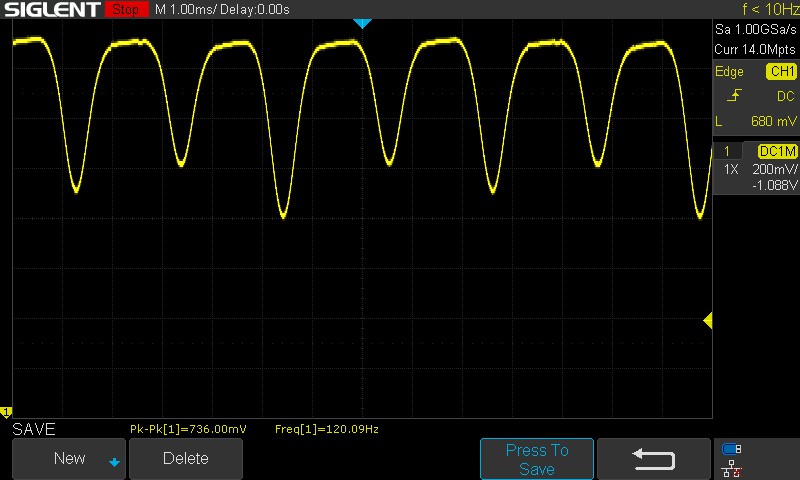
Task: Select the M 1.00ms timebase readout
Action: tap(185, 9)
